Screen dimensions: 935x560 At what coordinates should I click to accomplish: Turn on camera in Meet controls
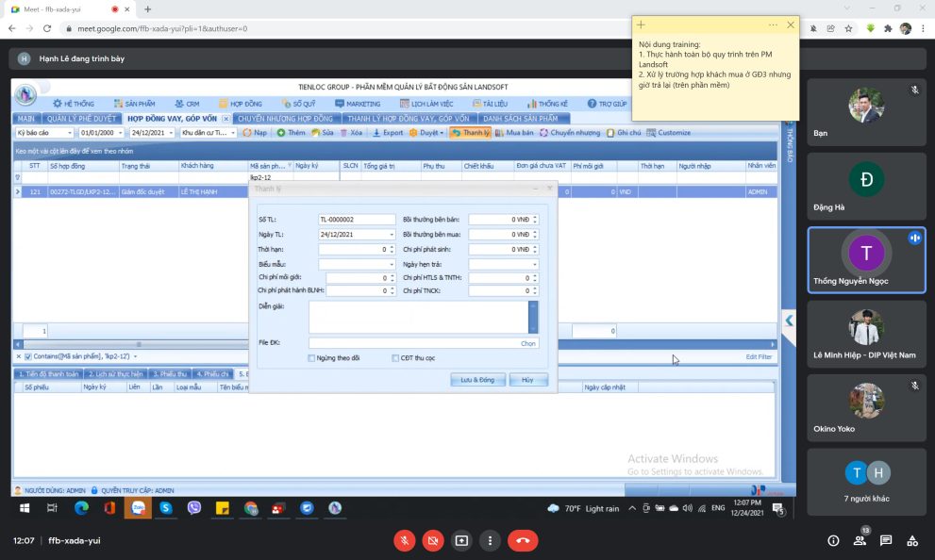(x=433, y=540)
